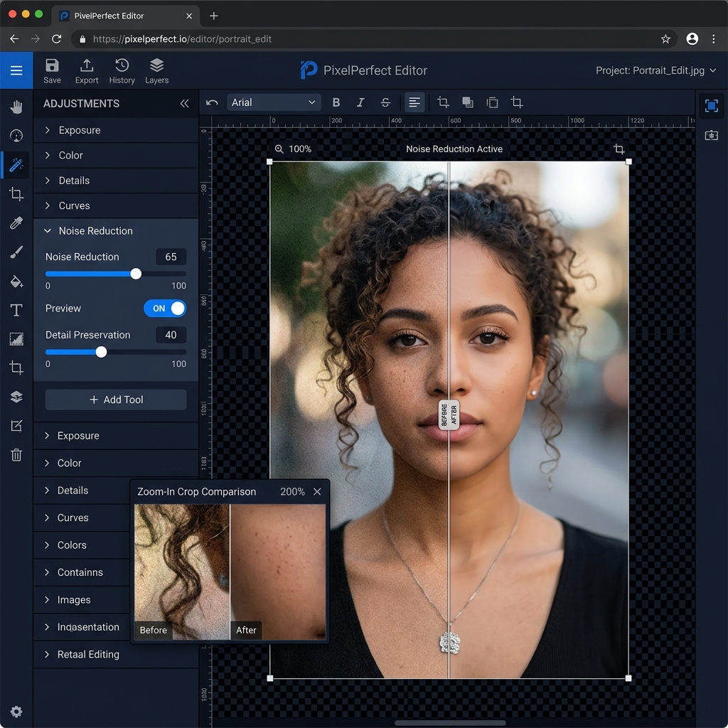Image resolution: width=728 pixels, height=728 pixels.
Task: Select the Magic Wand tool
Action: [16, 165]
